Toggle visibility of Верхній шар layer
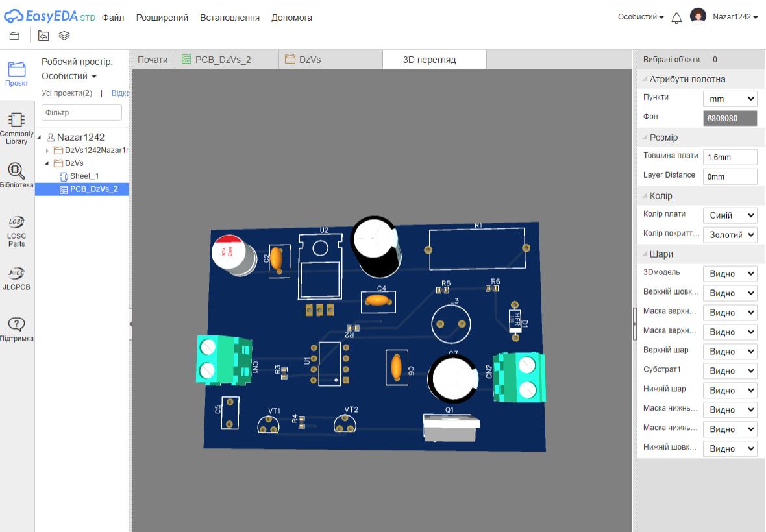 (x=730, y=351)
